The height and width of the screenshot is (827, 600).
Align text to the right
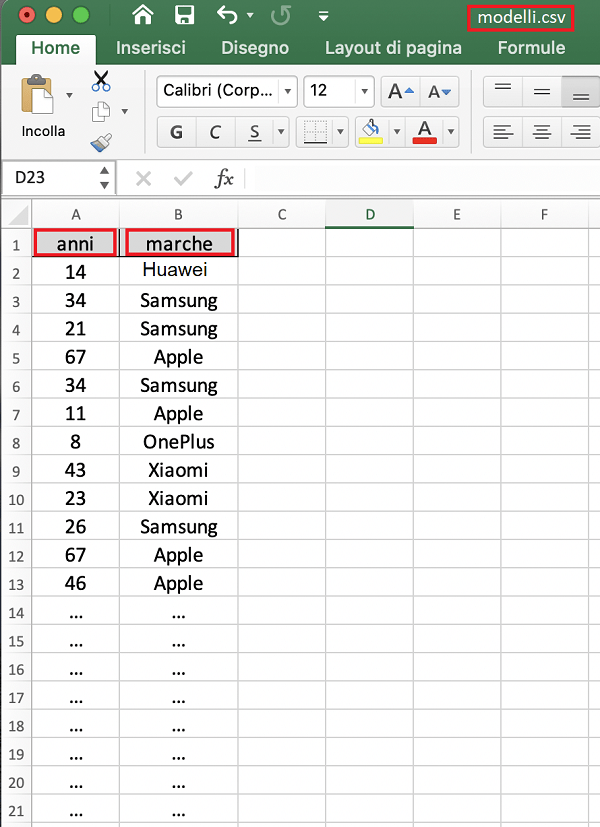(x=581, y=132)
